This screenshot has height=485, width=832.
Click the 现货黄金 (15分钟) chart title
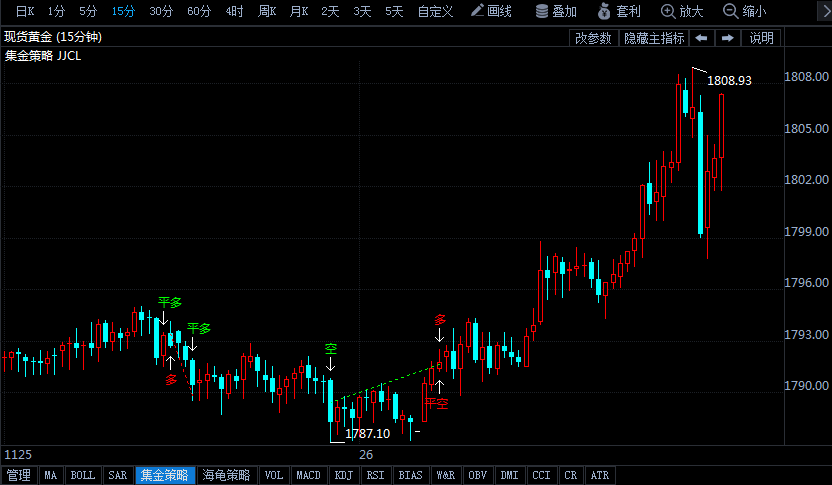coord(53,37)
